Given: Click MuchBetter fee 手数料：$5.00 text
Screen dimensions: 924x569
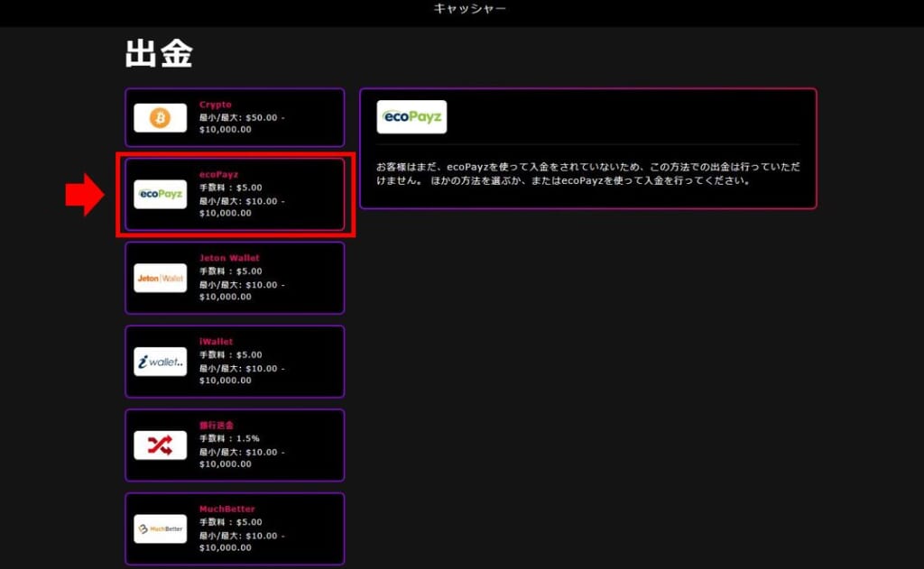Looking at the screenshot, I should [230, 522].
